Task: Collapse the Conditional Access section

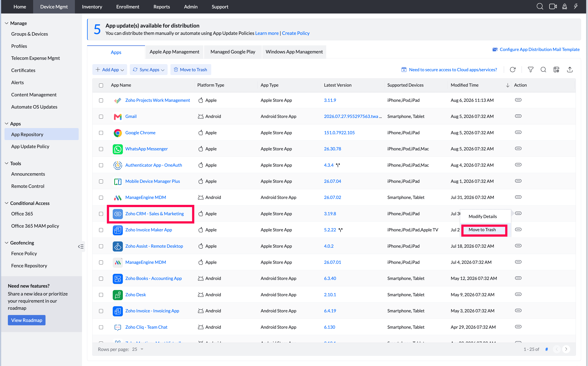Action: [x=7, y=203]
